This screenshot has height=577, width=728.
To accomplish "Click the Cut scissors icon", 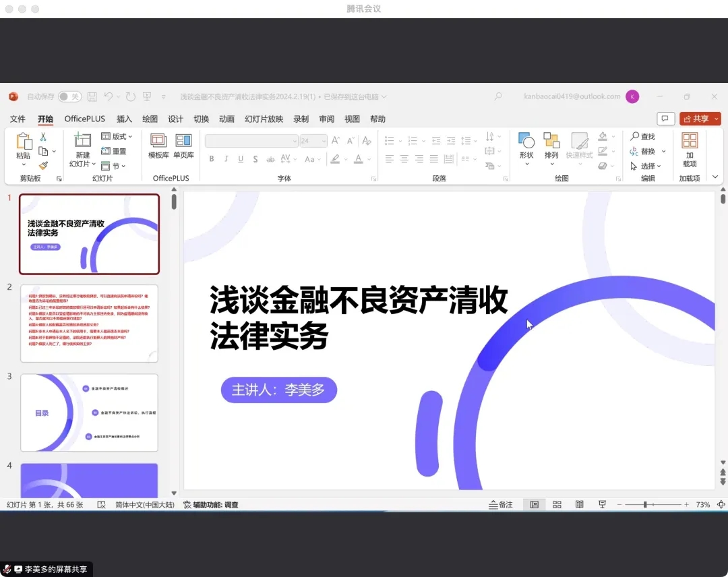I will point(43,136).
